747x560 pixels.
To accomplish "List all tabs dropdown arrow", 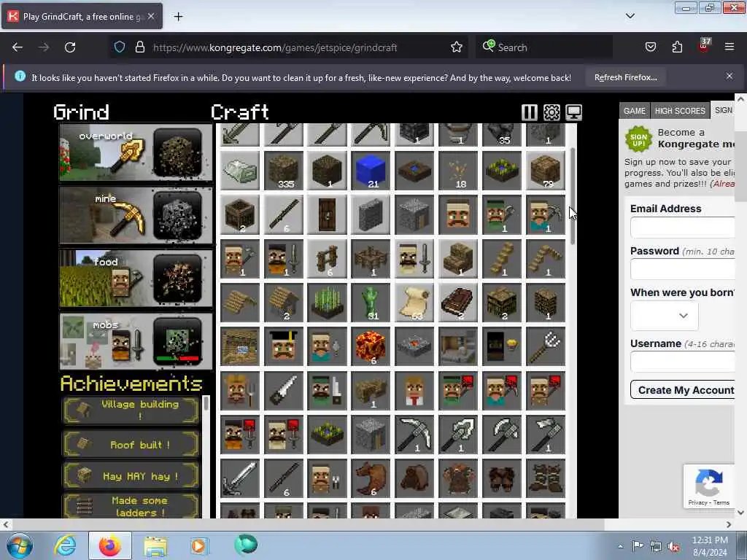I will click(630, 16).
